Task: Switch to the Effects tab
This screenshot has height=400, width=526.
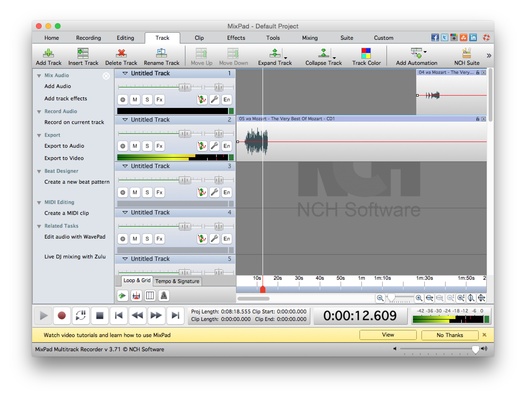Action: (x=236, y=38)
